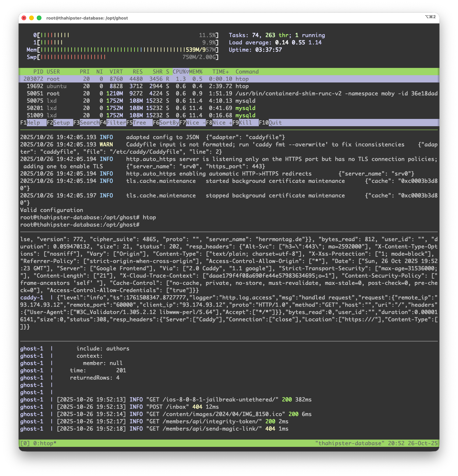Click F10 Quit in htop
The height and width of the screenshot is (476, 458).
pos(275,123)
